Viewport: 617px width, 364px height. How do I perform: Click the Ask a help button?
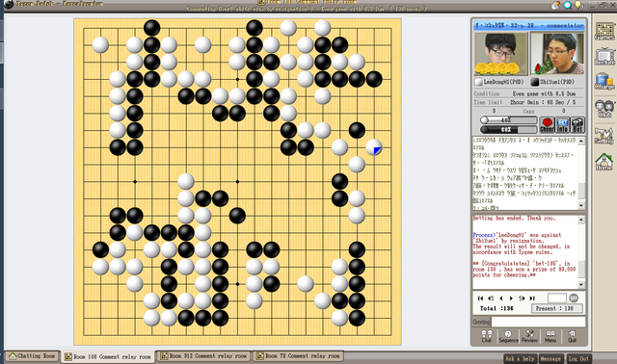(520, 359)
